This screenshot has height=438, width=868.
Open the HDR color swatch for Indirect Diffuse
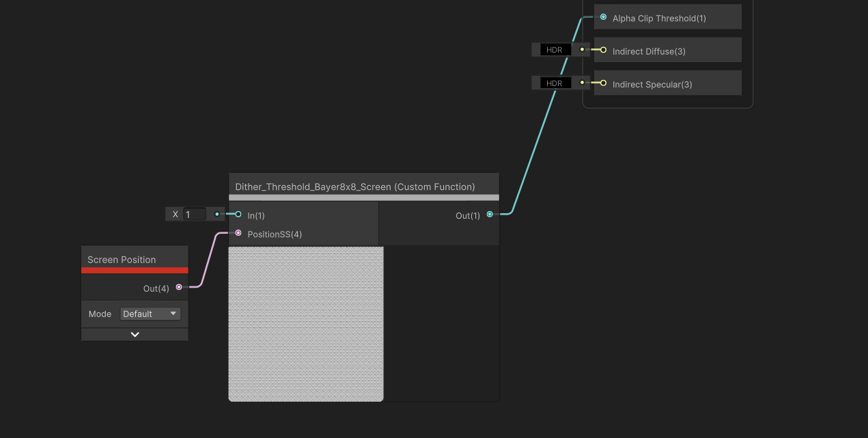[x=555, y=50]
